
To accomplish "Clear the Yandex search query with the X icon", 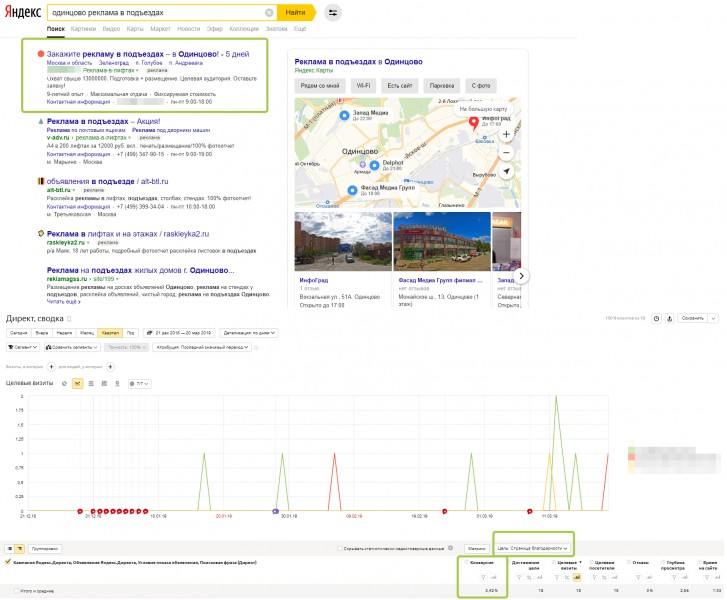I will 269,13.
